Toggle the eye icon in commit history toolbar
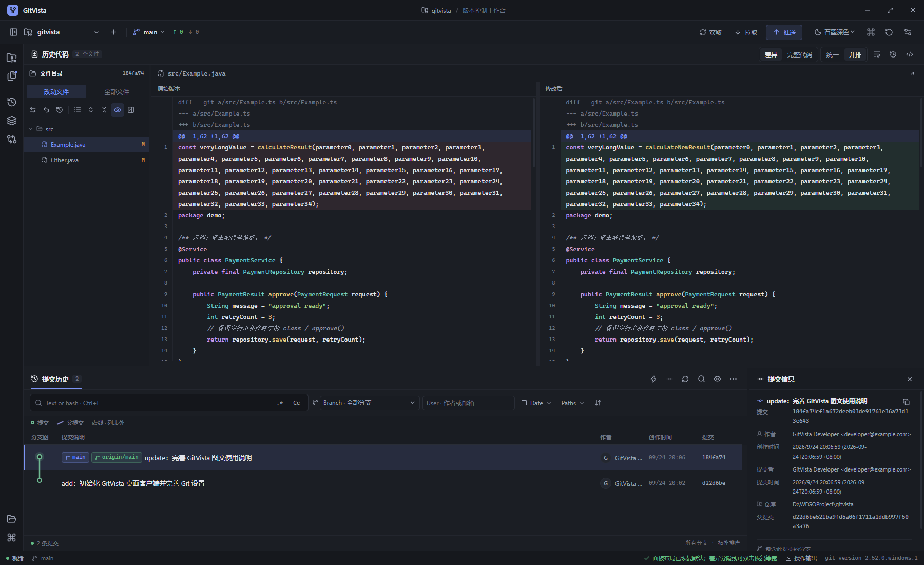 pyautogui.click(x=717, y=379)
